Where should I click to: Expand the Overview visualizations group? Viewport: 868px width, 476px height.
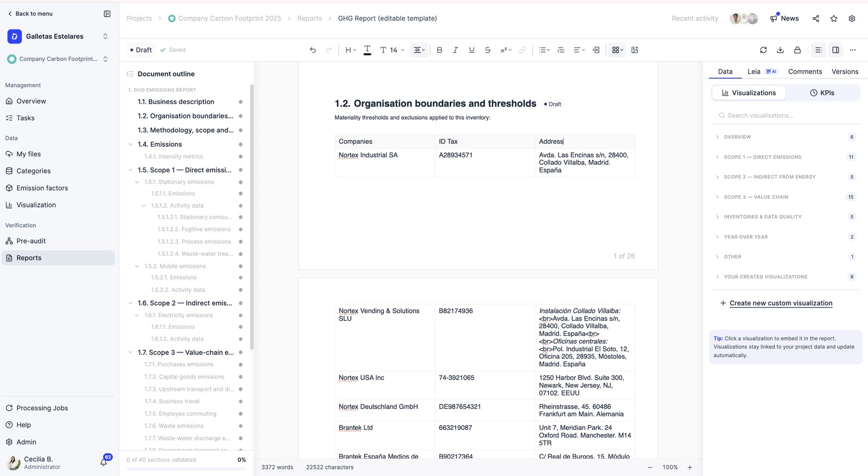786,137
